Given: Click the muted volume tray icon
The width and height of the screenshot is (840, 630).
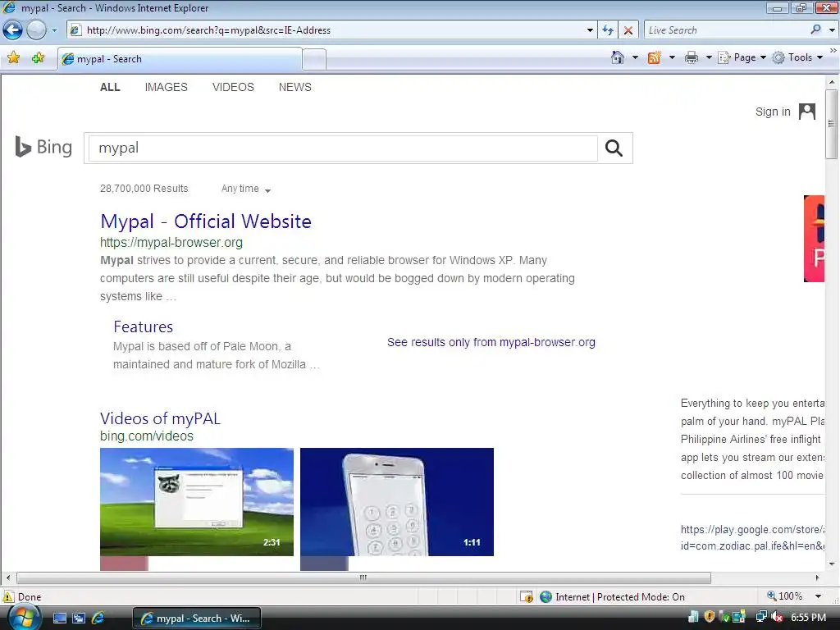Looking at the screenshot, I should pos(777,617).
